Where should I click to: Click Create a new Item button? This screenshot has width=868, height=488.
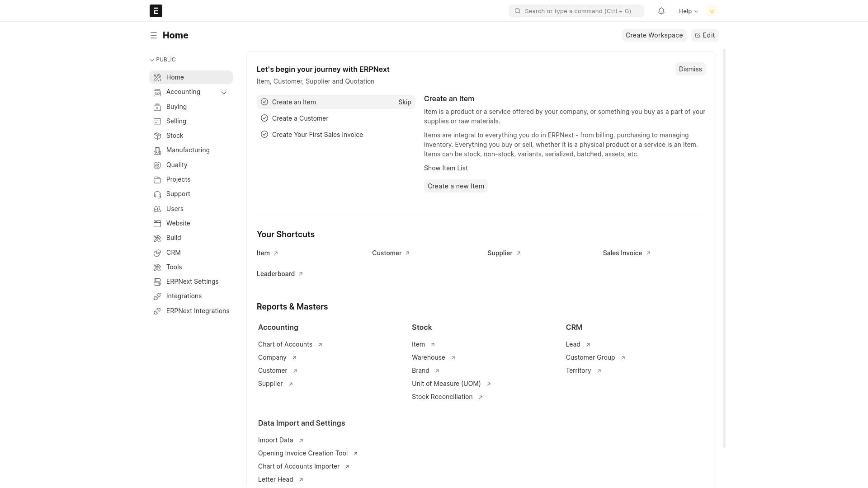click(x=455, y=186)
